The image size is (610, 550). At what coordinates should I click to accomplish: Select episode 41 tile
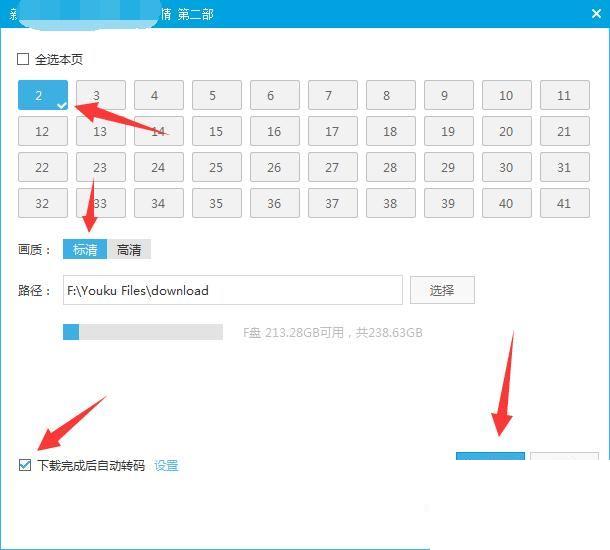tap(564, 204)
